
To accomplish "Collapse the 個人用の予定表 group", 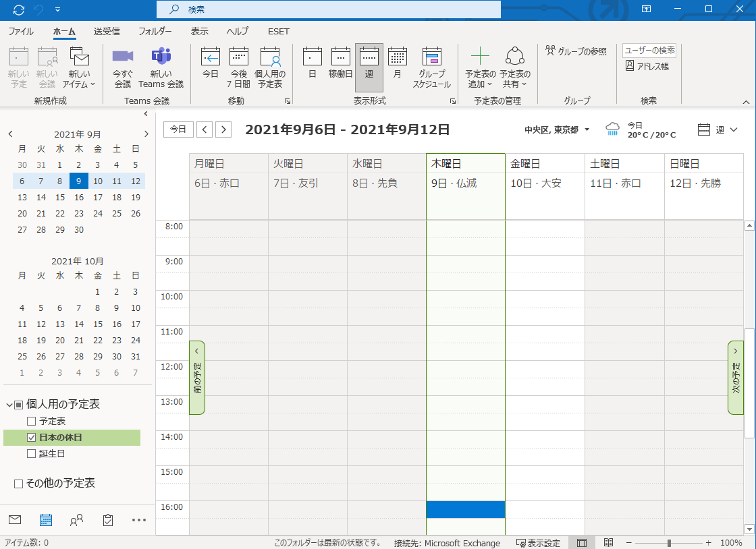I will (9, 405).
